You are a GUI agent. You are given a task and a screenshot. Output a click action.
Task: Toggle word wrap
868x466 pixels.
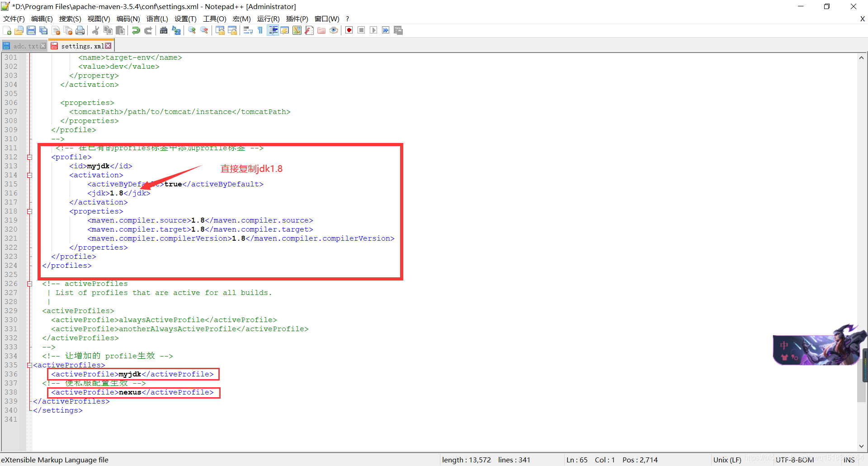pyautogui.click(x=248, y=30)
